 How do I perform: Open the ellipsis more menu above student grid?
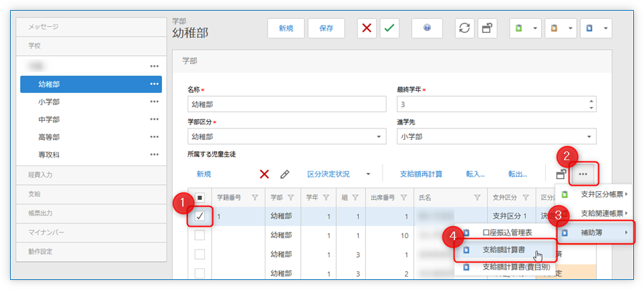(583, 174)
